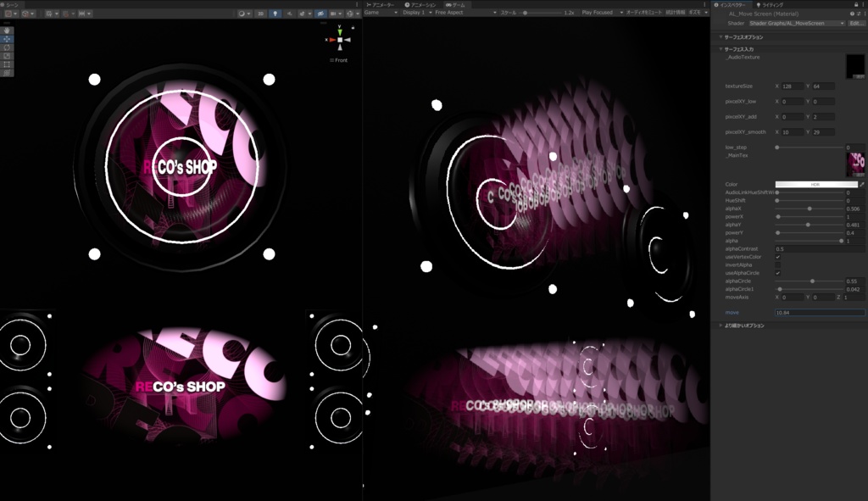Toggle オーディオをミュート (Mute Audio) button
The image size is (868, 501).
643,12
